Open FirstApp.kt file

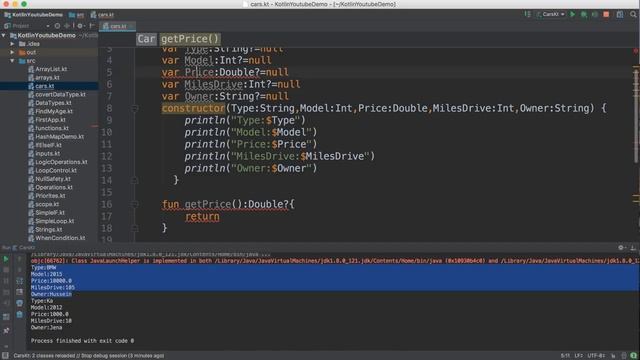50,120
